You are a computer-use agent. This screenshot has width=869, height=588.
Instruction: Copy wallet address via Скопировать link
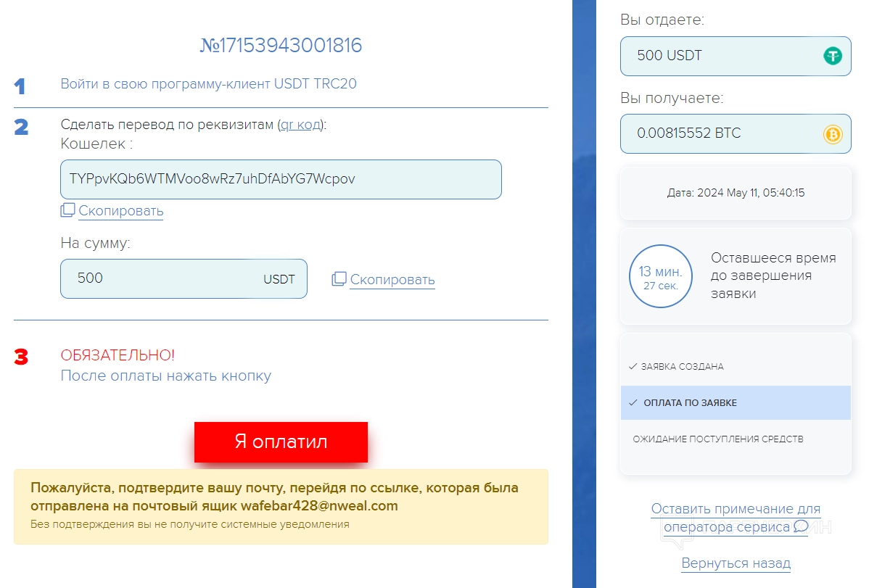(121, 211)
